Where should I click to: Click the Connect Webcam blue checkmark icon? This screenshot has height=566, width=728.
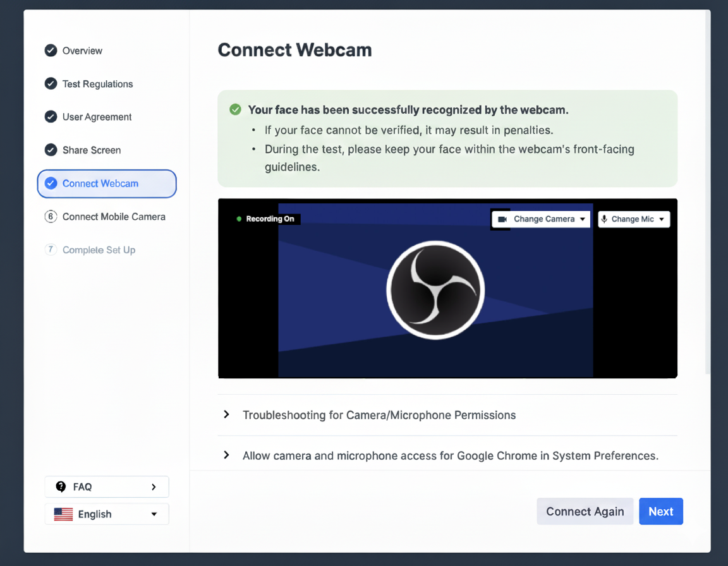pos(51,183)
